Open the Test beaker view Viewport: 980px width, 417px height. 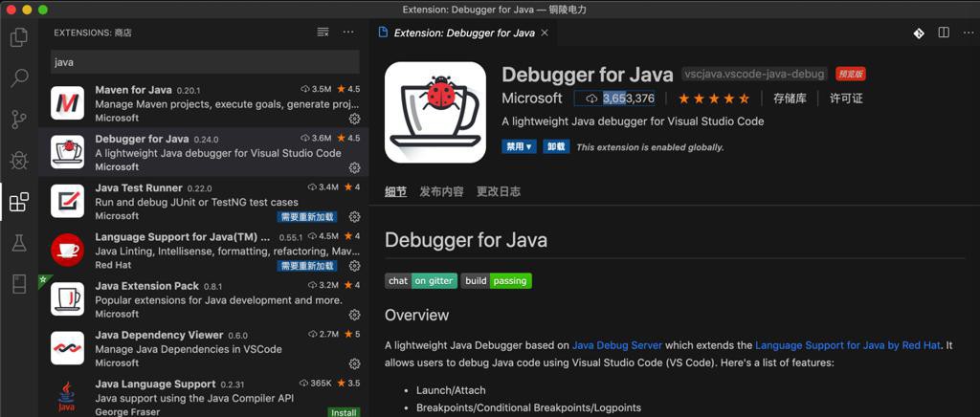19,243
